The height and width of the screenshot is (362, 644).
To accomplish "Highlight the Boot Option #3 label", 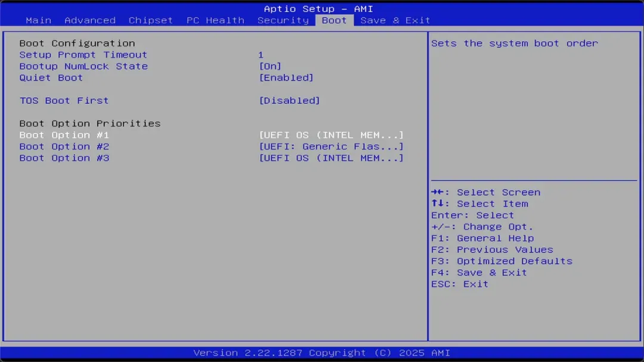I will coord(64,158).
